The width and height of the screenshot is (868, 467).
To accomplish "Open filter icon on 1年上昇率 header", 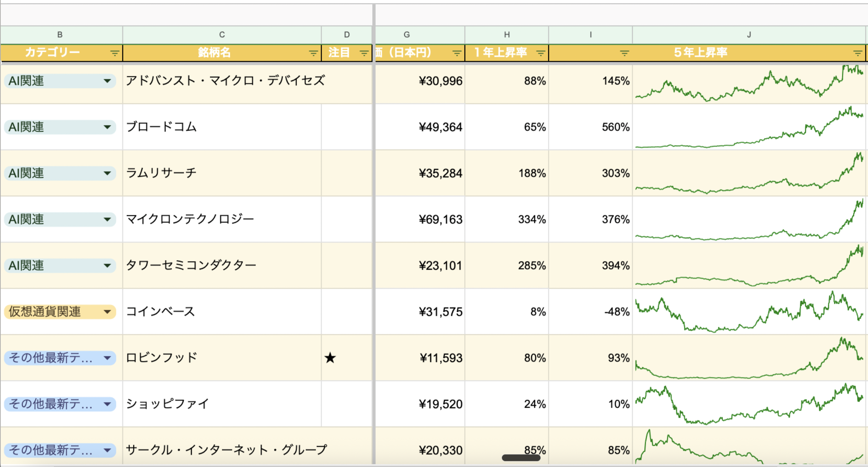I will tap(540, 53).
